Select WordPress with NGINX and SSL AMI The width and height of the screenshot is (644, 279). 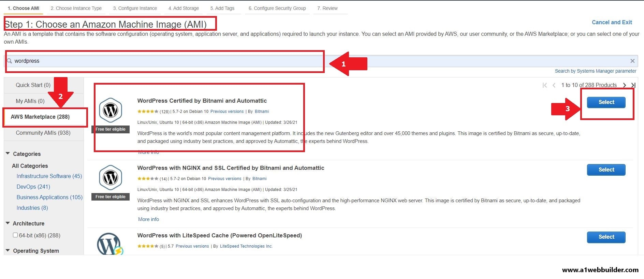tap(606, 170)
